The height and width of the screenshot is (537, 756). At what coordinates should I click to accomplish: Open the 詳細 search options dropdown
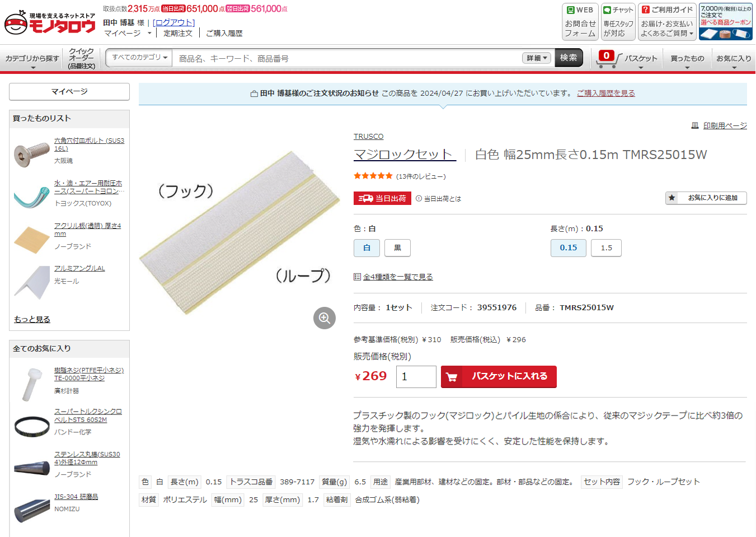[x=537, y=58]
